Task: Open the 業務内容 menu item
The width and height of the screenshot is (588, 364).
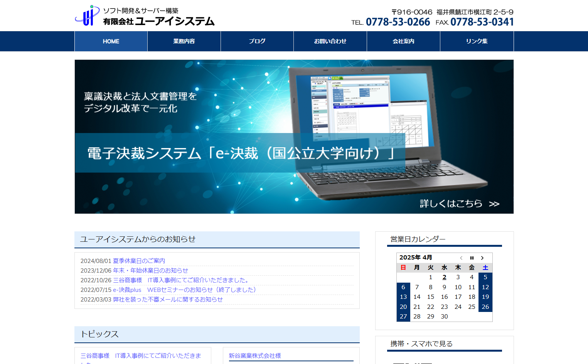Action: (184, 41)
